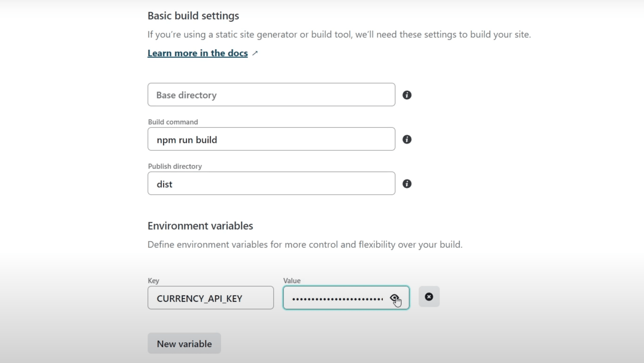Show the info icon next to Build command
Screen dimensions: 644x363
click(x=407, y=139)
